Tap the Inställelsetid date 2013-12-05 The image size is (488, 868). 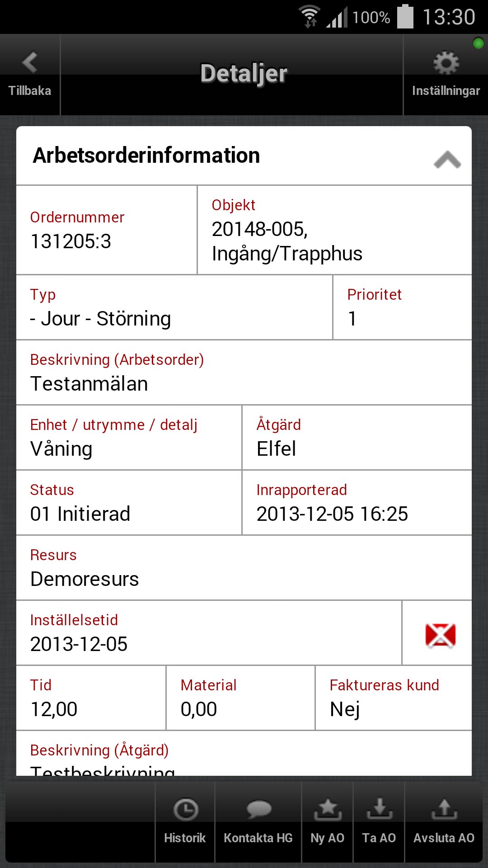[x=79, y=644]
